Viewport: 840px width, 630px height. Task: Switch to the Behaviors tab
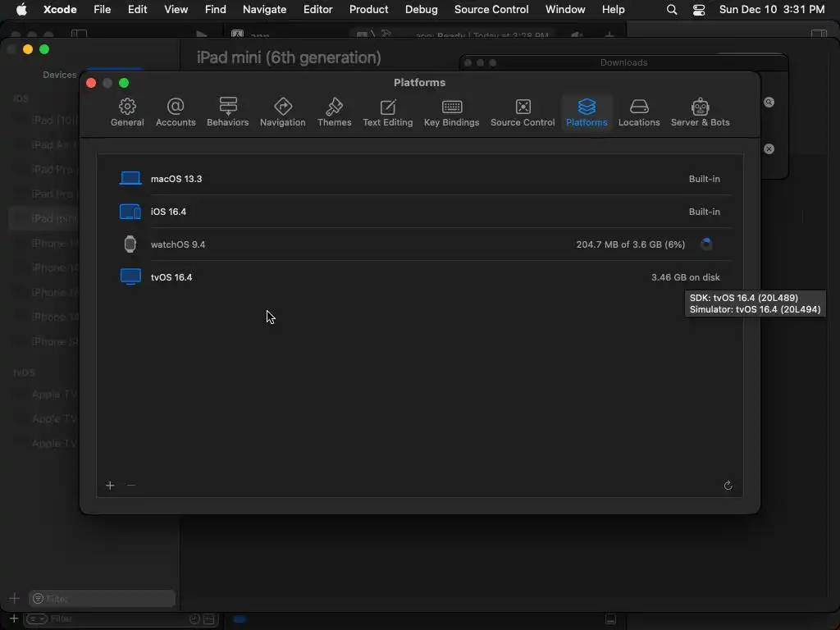[x=228, y=112]
